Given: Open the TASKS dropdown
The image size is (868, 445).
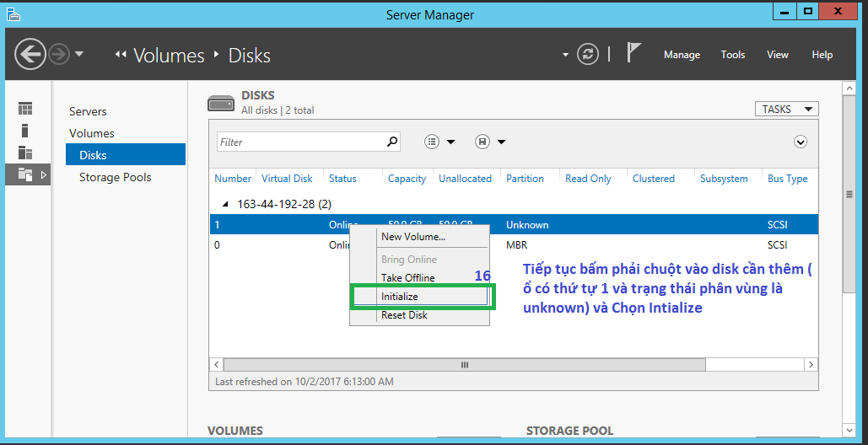Looking at the screenshot, I should [x=786, y=109].
